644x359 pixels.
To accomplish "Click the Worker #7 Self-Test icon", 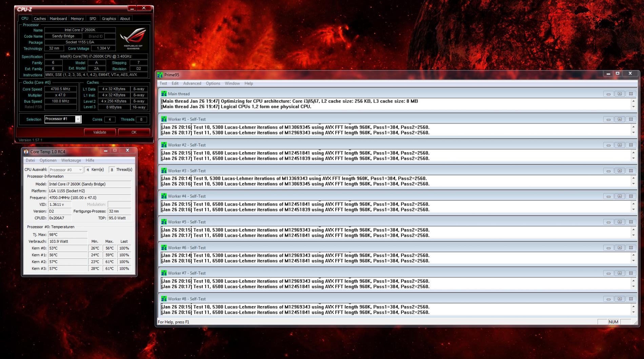I will coord(164,273).
